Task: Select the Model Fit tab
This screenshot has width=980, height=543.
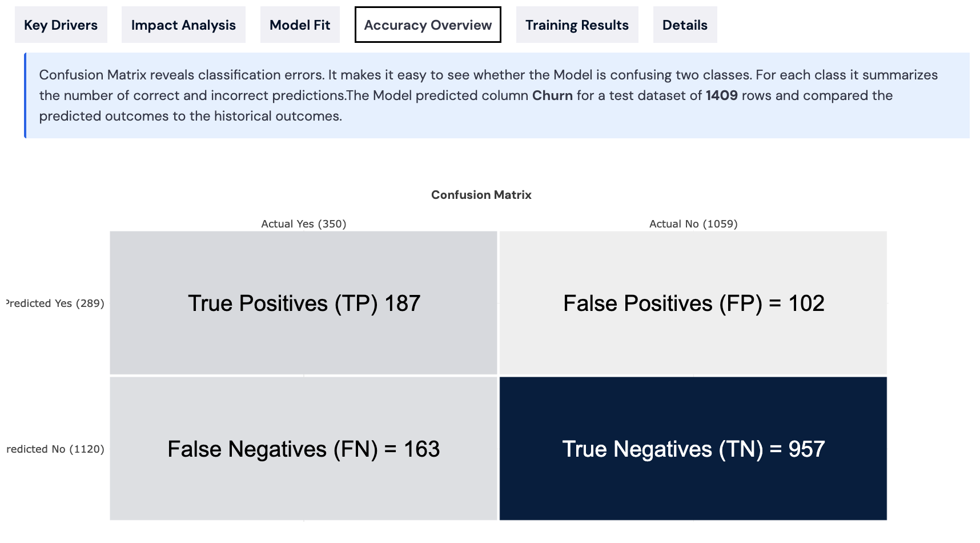Action: 300,25
